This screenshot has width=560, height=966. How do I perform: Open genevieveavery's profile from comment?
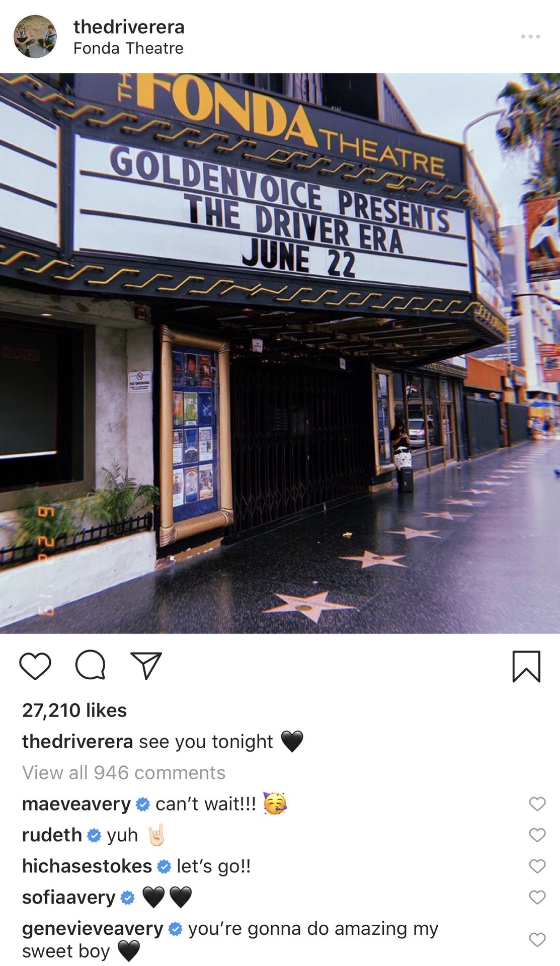click(93, 929)
